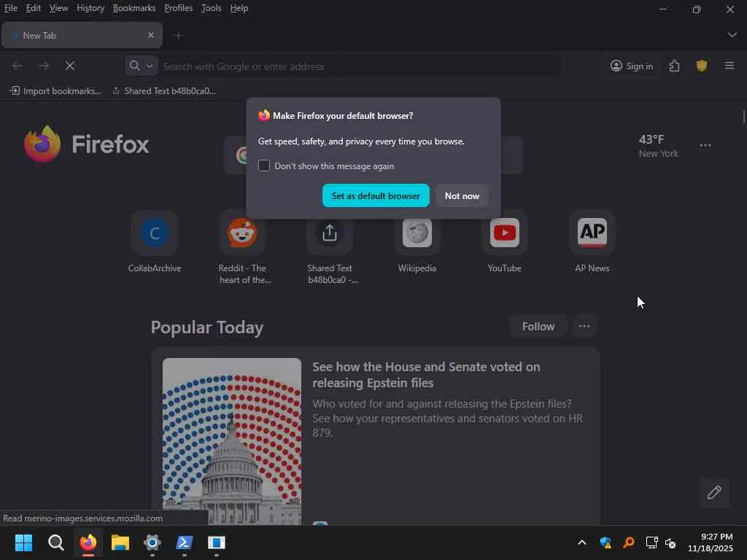
Task: Open the Profiles menu
Action: (179, 8)
